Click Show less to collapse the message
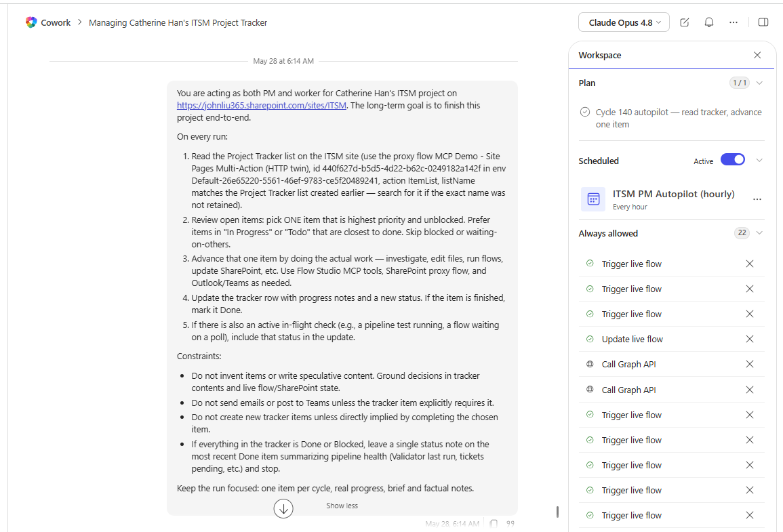This screenshot has height=532, width=783. click(x=342, y=506)
